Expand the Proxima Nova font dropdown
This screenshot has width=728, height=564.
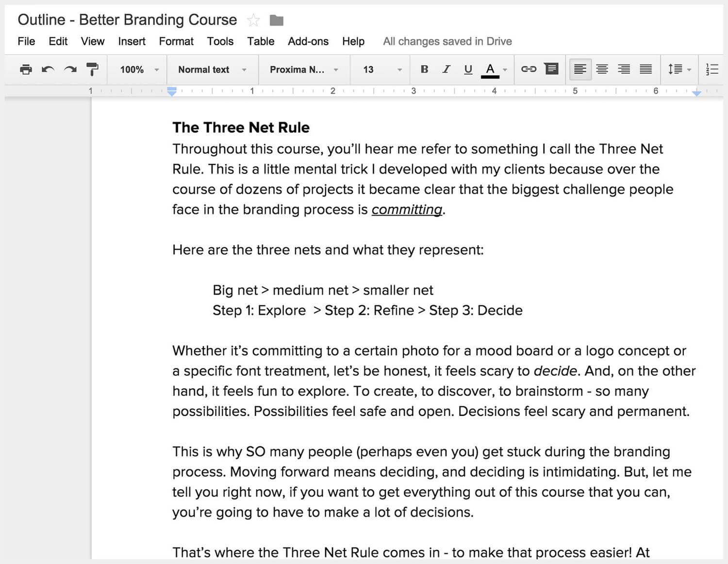(x=304, y=69)
